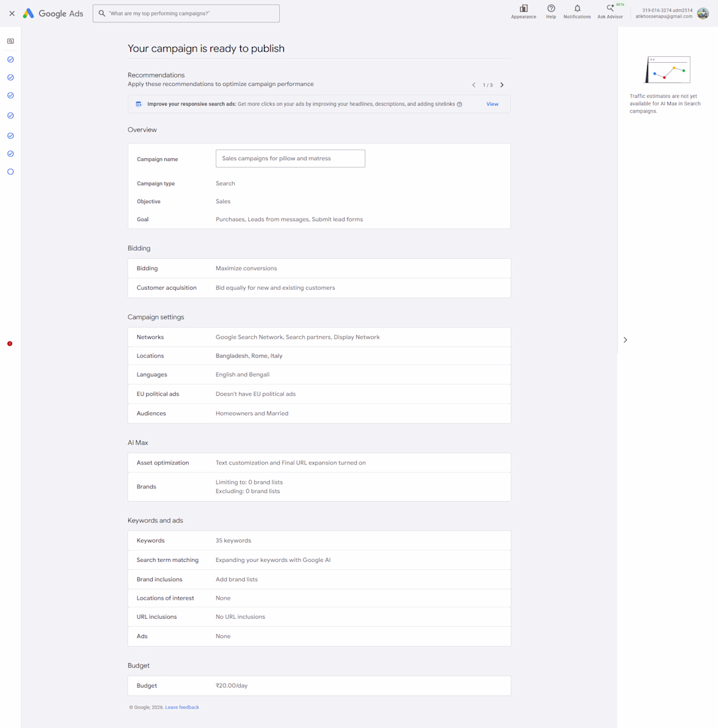Click the 'Bangladesh, Rome, Italy' locations value
Image resolution: width=718 pixels, height=728 pixels.
point(249,355)
